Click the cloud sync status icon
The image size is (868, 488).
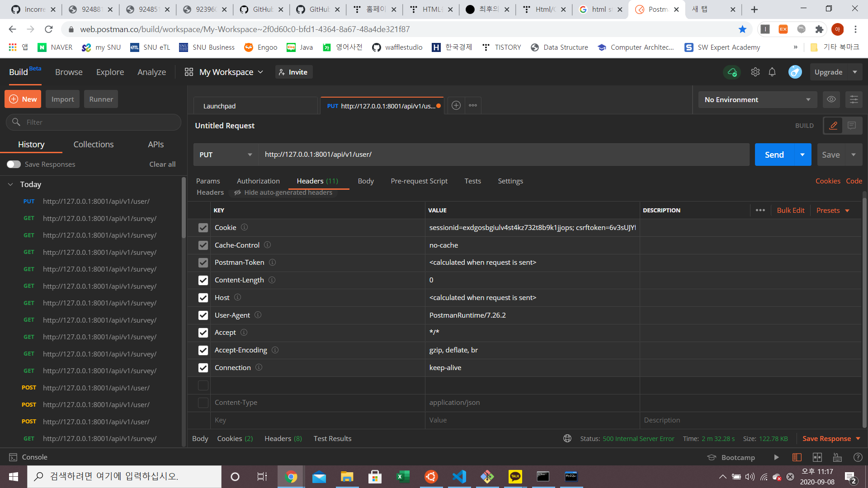click(x=732, y=72)
